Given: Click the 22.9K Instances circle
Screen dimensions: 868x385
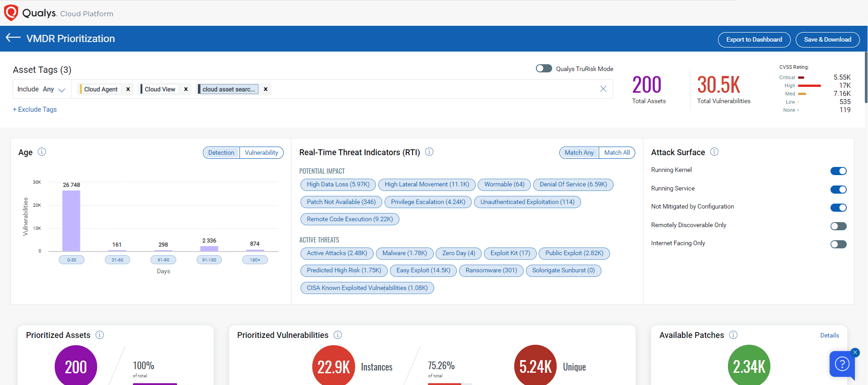Looking at the screenshot, I should tap(333, 365).
